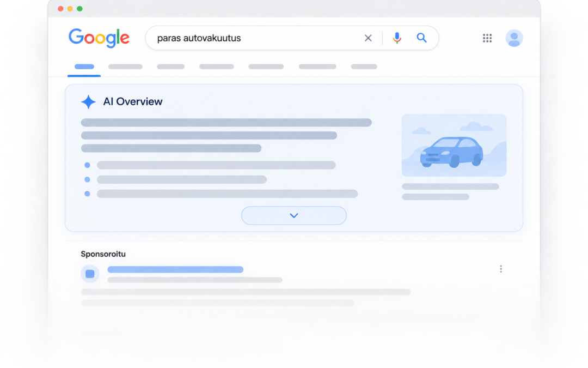Open the sponsored result's blue title link
This screenshot has height=368, width=588.
[x=175, y=269]
